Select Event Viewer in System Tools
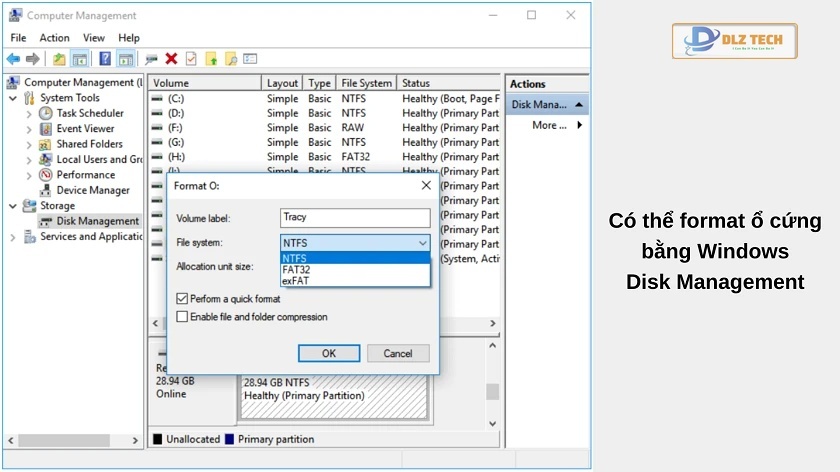840x472 pixels. click(x=85, y=128)
